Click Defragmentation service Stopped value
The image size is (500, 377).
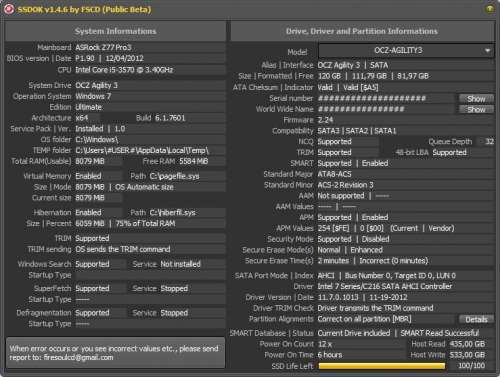click(x=174, y=313)
